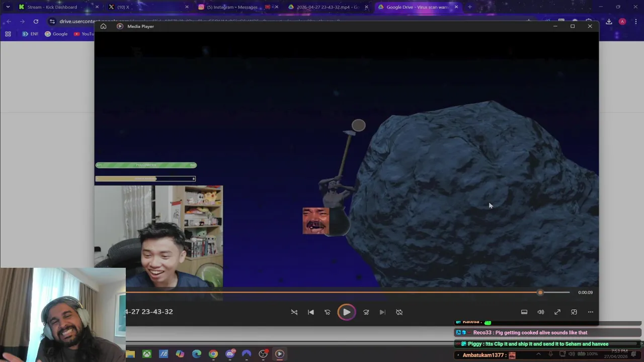Image resolution: width=644 pixels, height=362 pixels.
Task: View site information icon in address bar
Action: (x=52, y=21)
